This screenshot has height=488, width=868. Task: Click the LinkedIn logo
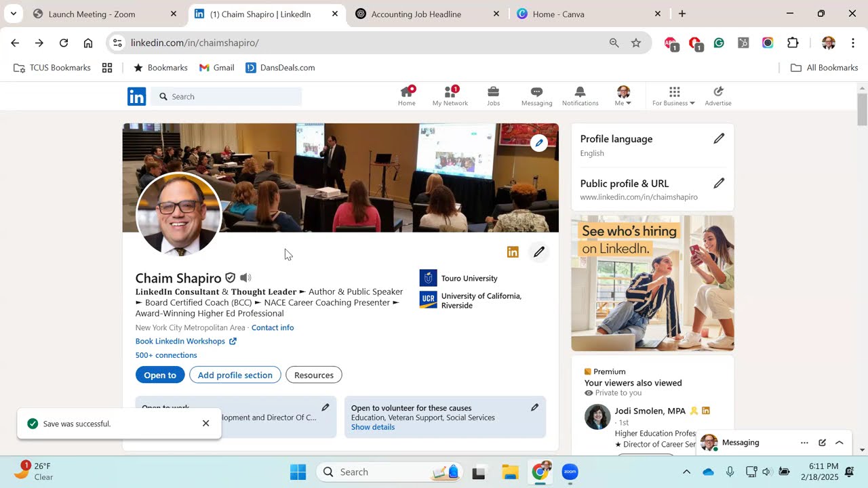pyautogui.click(x=136, y=96)
